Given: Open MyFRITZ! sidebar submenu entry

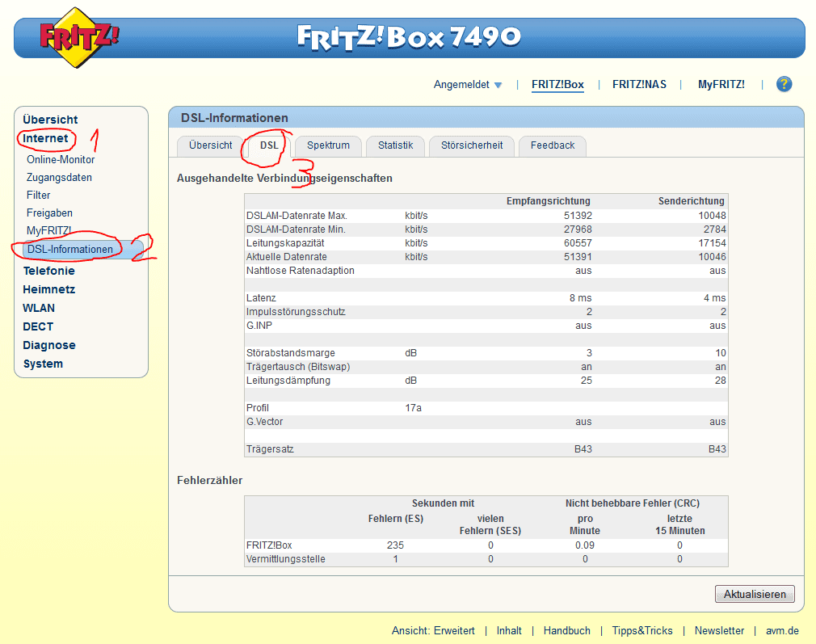Looking at the screenshot, I should point(49,230).
